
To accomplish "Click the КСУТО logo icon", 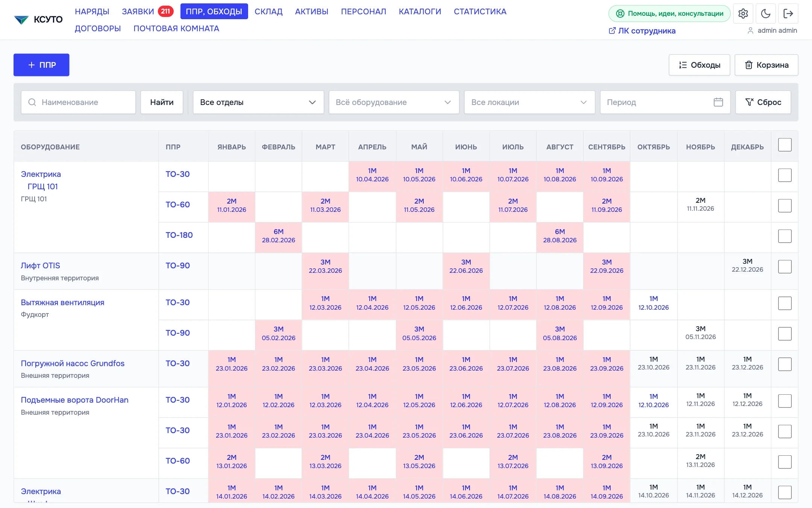I will pos(21,20).
